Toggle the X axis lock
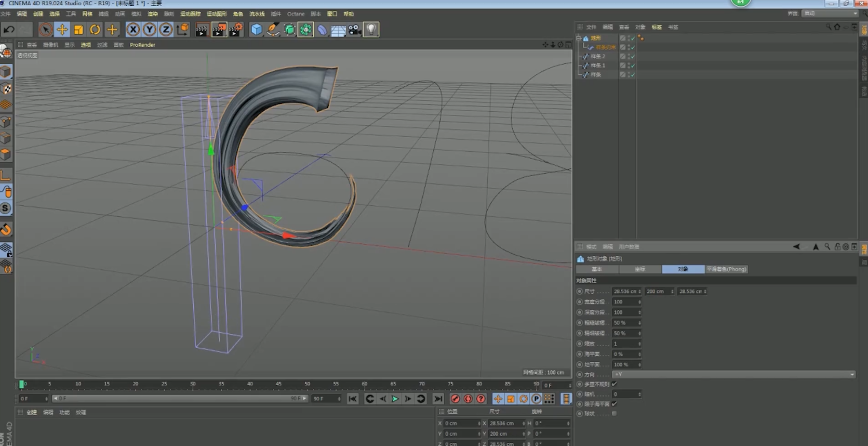The width and height of the screenshot is (868, 446). click(x=133, y=30)
